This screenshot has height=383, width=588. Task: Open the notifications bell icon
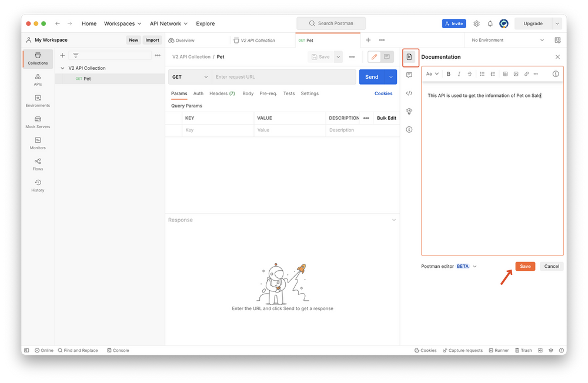[x=490, y=23]
